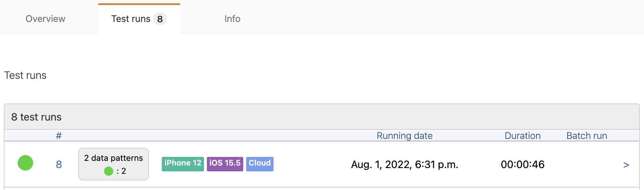Click the small green dot in data patterns

pos(108,171)
